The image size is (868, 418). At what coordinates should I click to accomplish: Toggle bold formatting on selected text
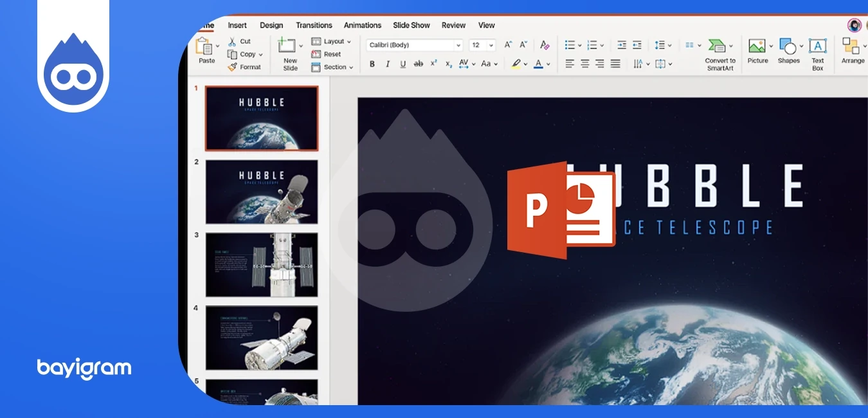click(x=373, y=63)
